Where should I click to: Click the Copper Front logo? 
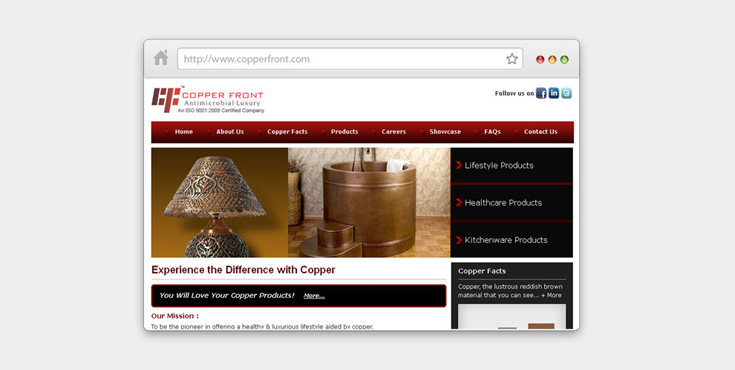tap(208, 99)
